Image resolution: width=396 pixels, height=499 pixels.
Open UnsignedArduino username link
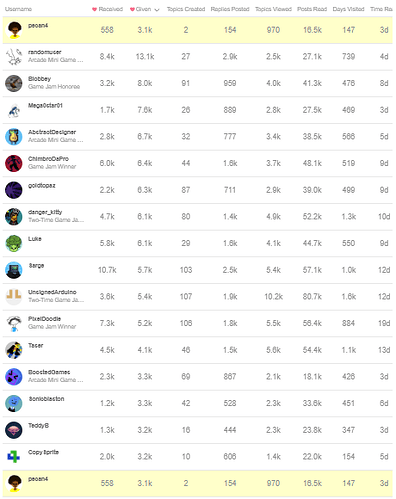pyautogui.click(x=52, y=292)
